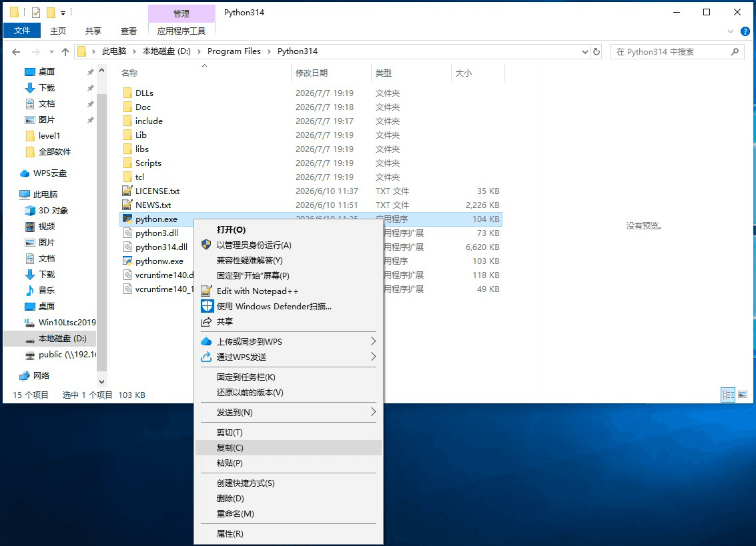The width and height of the screenshot is (756, 546).
Task: Select the tcl folder row
Action: [x=310, y=177]
